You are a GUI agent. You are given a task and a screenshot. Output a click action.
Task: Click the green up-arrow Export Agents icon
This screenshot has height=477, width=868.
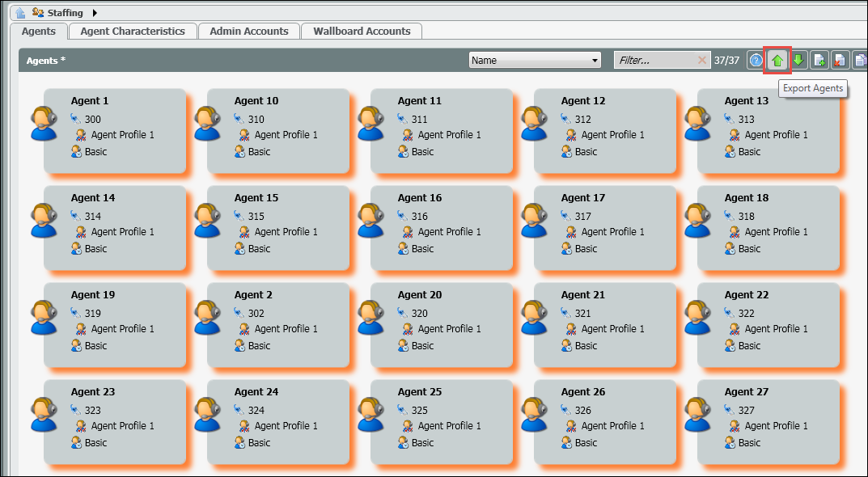[777, 61]
